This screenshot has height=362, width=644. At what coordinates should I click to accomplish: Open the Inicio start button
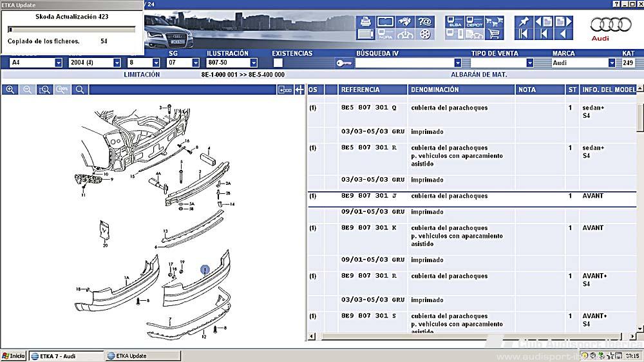tap(14, 356)
